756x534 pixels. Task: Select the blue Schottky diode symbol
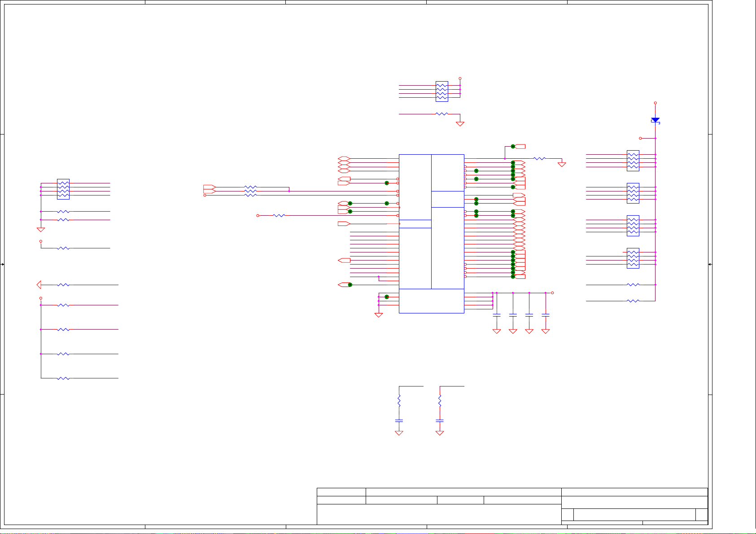655,120
